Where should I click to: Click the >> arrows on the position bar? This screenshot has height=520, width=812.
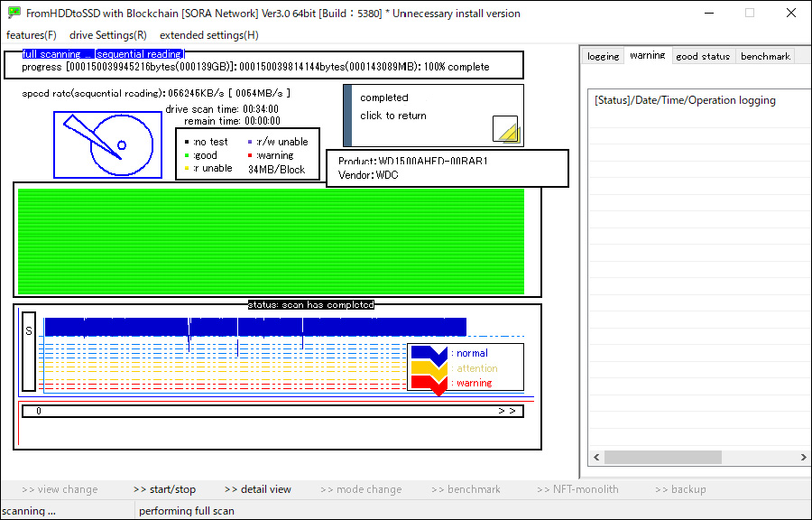(x=507, y=411)
